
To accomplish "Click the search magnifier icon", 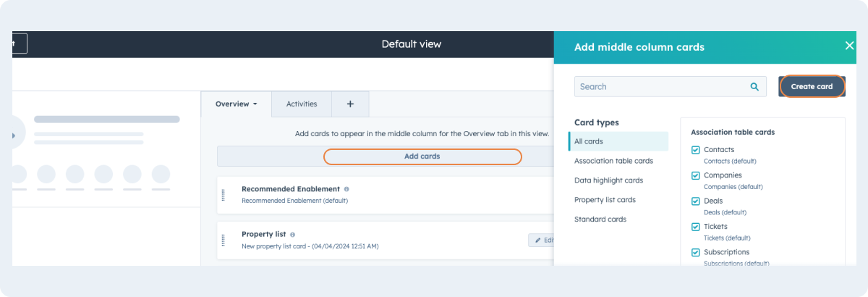I will pos(754,87).
